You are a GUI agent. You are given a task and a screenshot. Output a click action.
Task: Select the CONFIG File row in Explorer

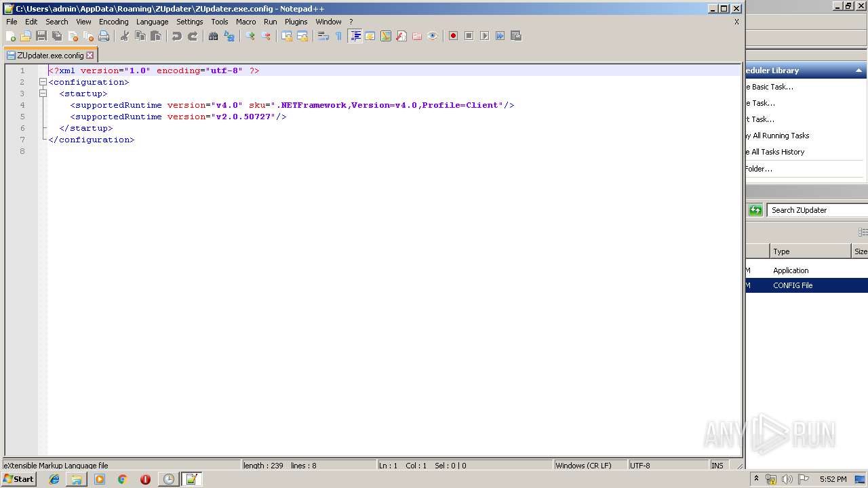pyautogui.click(x=806, y=285)
